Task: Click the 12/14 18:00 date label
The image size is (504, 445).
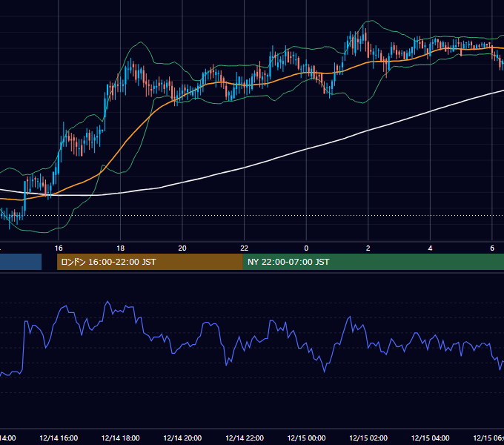Action: (x=121, y=438)
